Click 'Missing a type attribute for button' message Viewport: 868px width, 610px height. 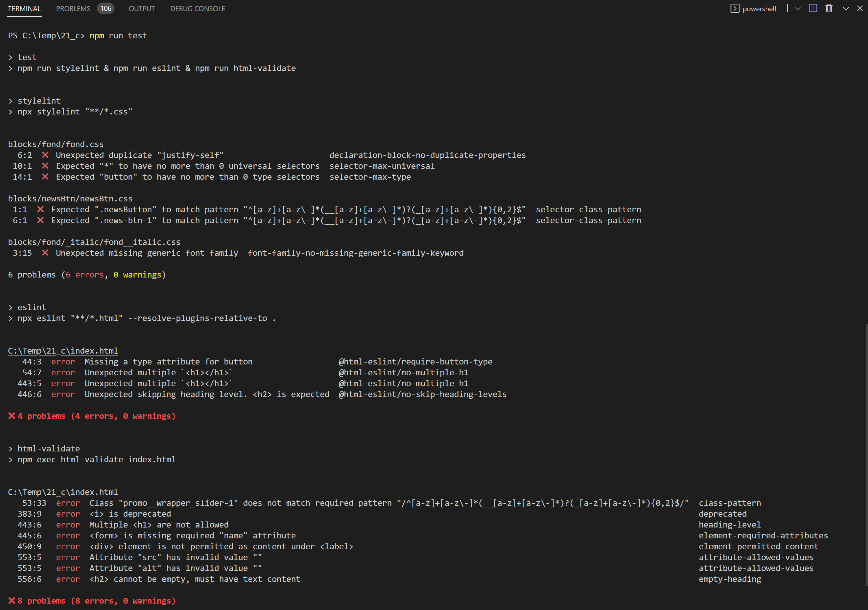click(x=168, y=362)
